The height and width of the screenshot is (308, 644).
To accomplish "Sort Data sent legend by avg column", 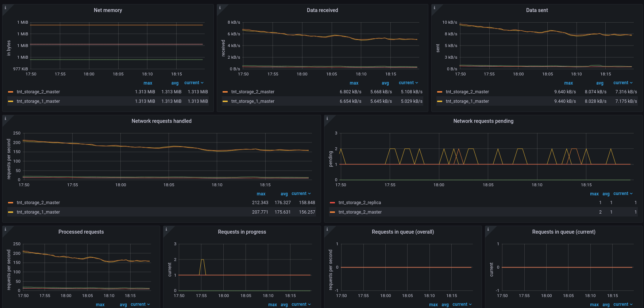I will (600, 83).
